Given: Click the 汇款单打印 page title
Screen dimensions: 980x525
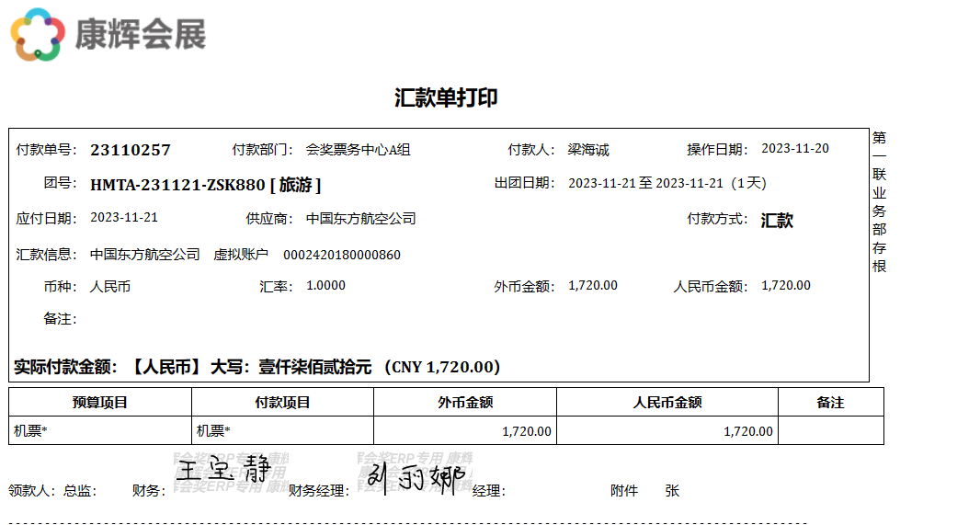Looking at the screenshot, I should point(446,98).
